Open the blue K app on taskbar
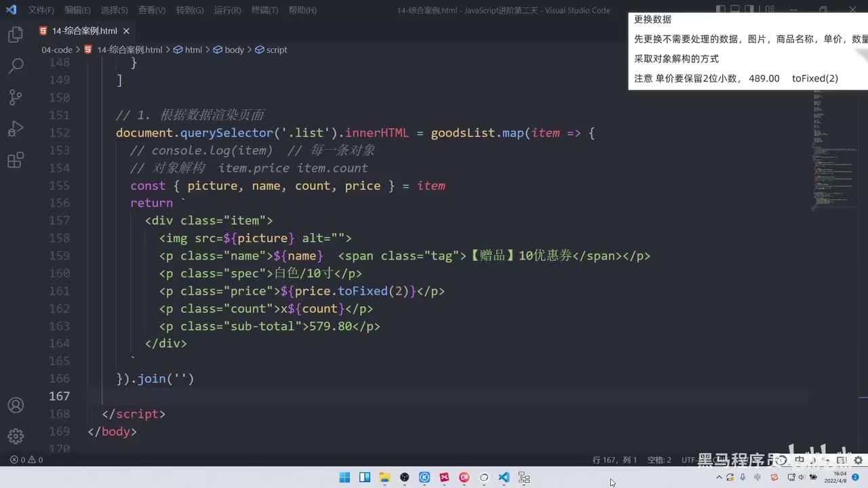Image resolution: width=868 pixels, height=488 pixels. [x=425, y=477]
